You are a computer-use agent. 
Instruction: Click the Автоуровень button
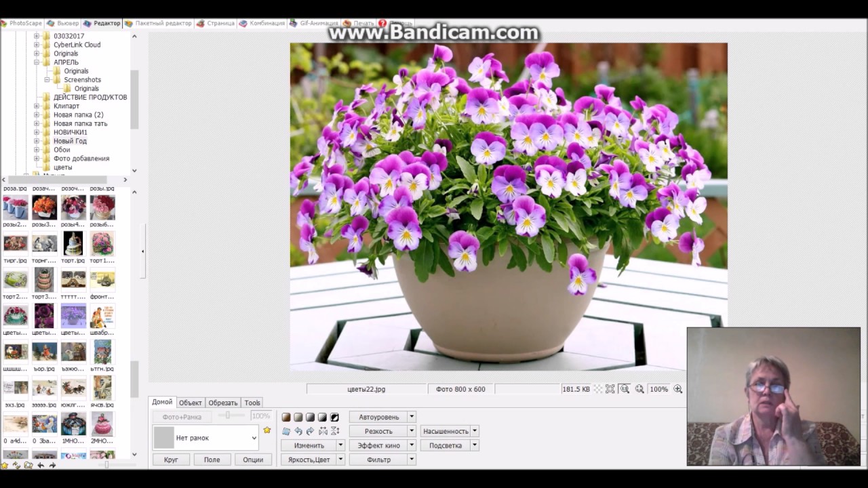point(378,417)
